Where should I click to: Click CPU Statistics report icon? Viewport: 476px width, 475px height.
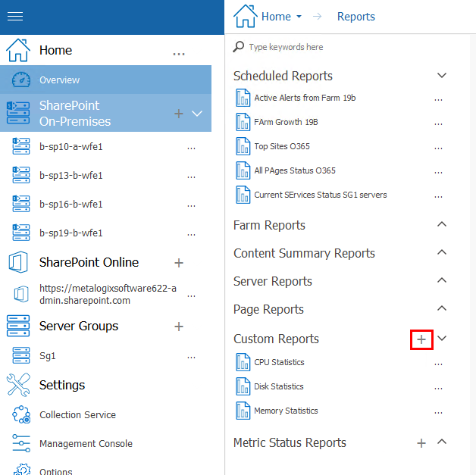pyautogui.click(x=243, y=362)
